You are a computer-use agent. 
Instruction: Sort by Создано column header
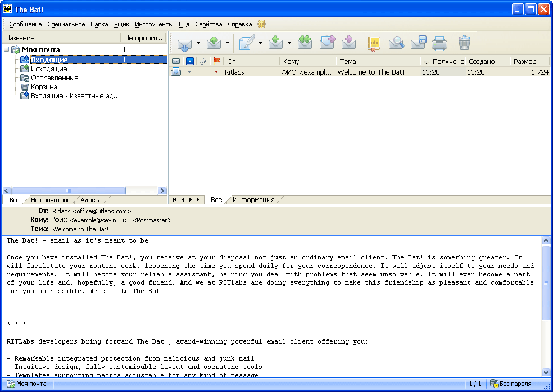[x=488, y=61]
